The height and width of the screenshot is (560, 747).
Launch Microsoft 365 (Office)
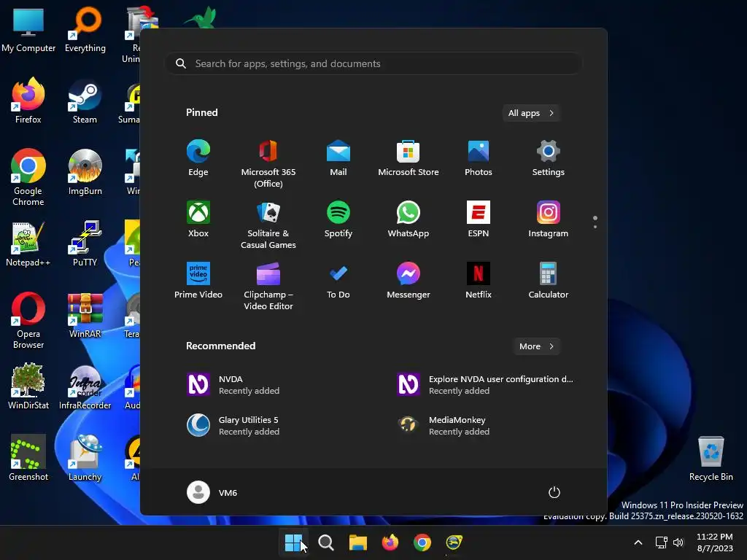[x=268, y=164]
